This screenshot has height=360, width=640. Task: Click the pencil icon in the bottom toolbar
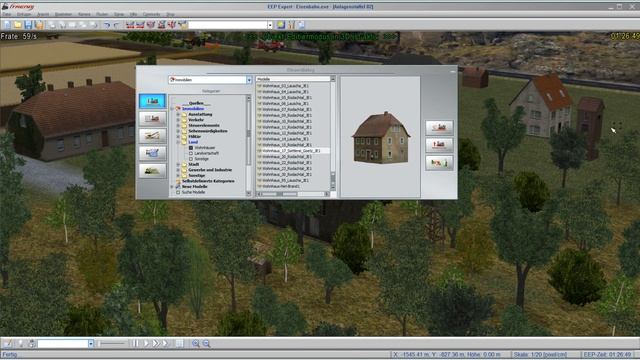[x=8, y=344]
